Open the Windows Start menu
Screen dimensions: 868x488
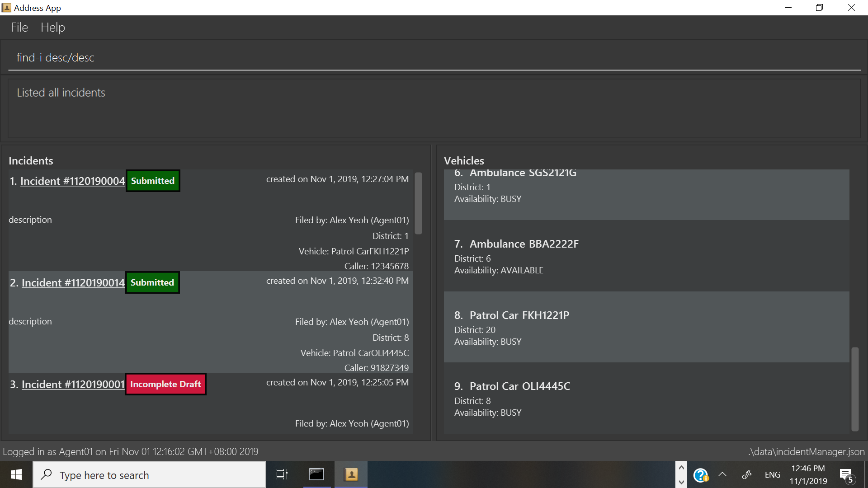point(16,475)
